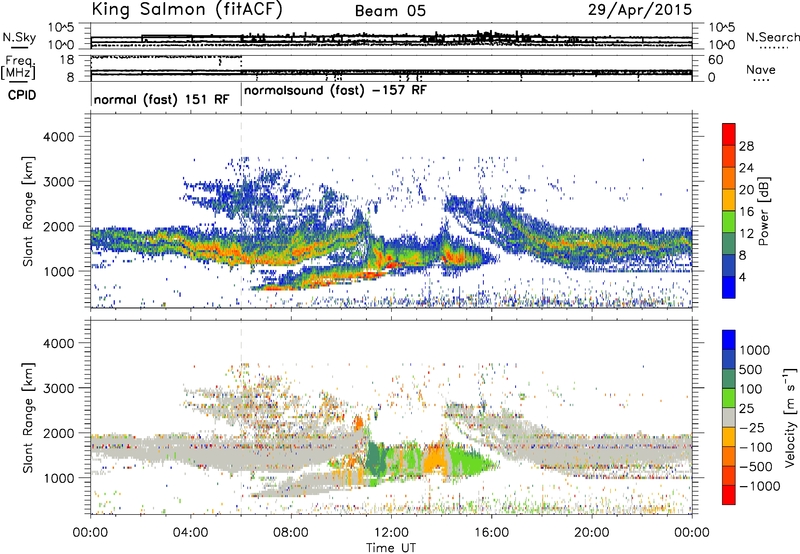Click the yellow 16-20 dB Power swatch

[x=729, y=200]
